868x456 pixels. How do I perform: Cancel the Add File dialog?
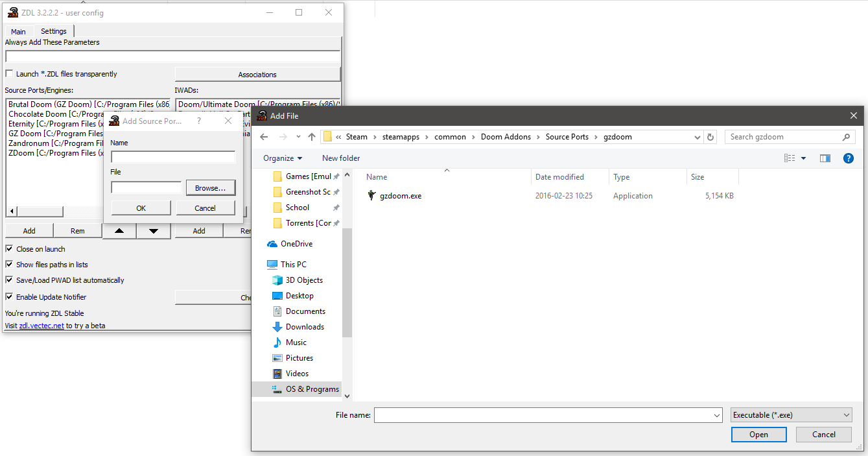tap(824, 435)
